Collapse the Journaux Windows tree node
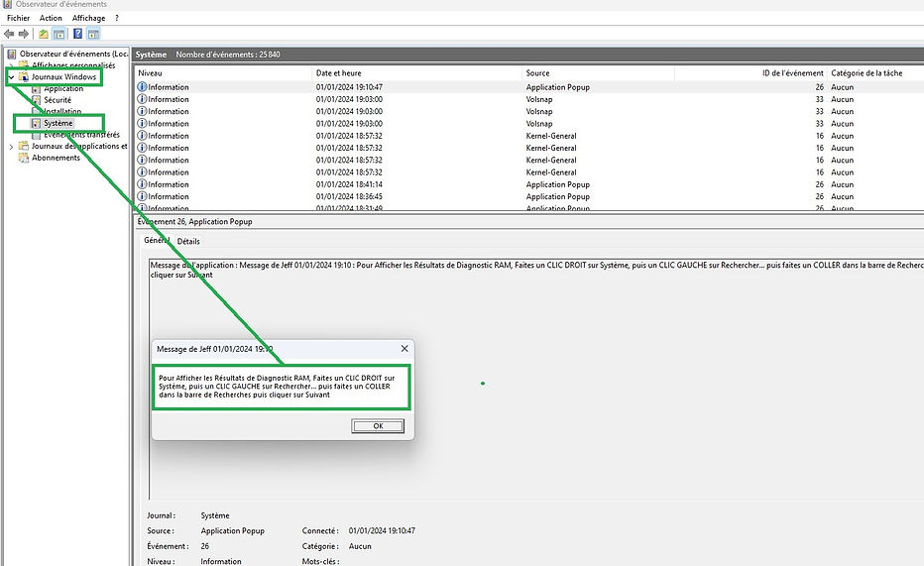The image size is (924, 566). [11, 77]
